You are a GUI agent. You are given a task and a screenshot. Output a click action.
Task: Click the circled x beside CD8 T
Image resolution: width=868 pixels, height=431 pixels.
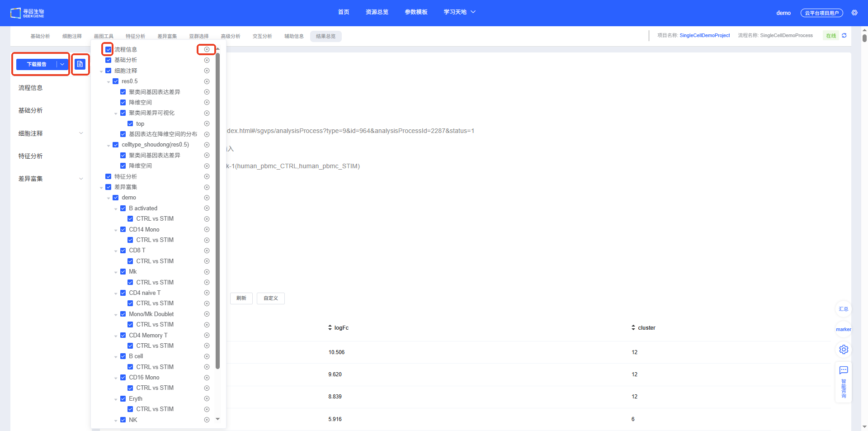207,251
